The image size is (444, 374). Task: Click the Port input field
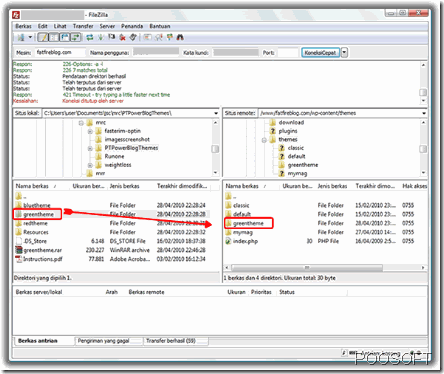(x=288, y=52)
